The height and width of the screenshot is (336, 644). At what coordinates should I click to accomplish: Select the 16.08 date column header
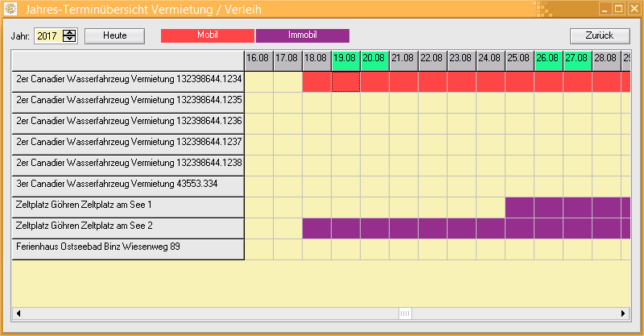click(x=258, y=59)
